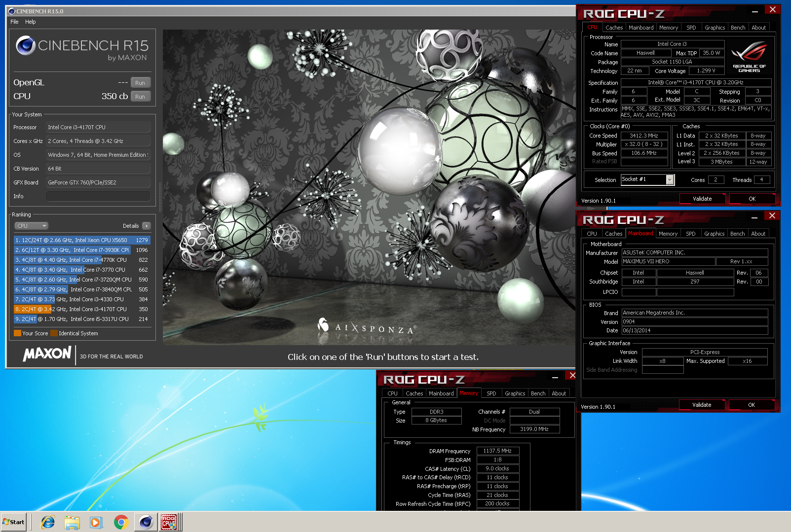791x532 pixels.
Task: Open About tab in Memory CPU-Z window
Action: pyautogui.click(x=559, y=393)
